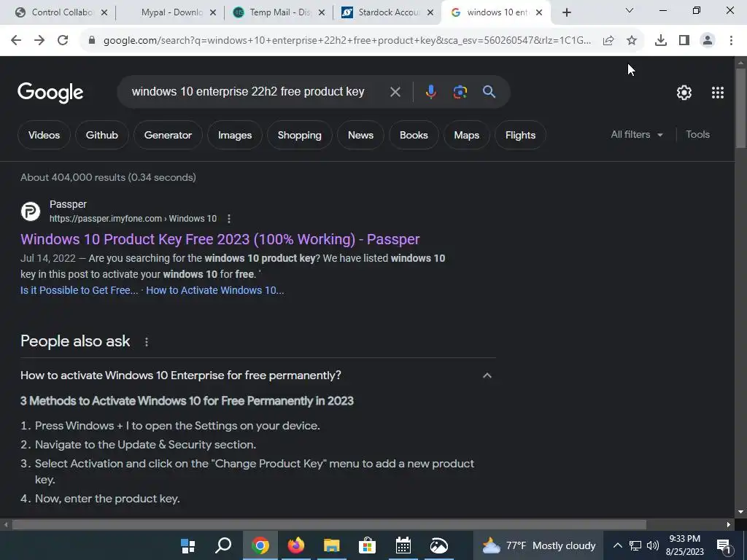Reload the page with the refresh icon
Viewport: 747px width, 560px height.
coord(63,40)
